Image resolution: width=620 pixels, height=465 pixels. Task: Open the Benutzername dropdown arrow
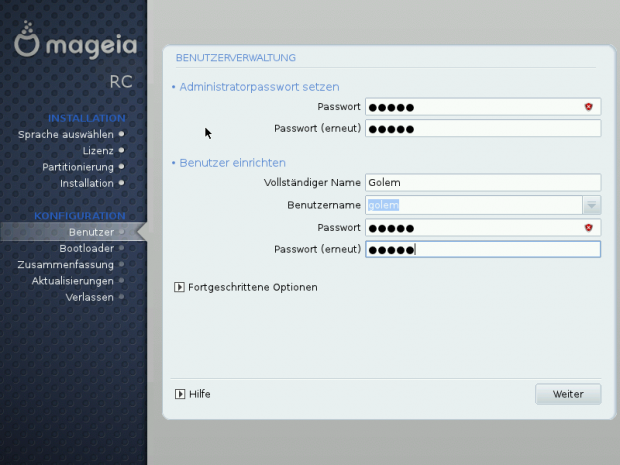coord(591,205)
